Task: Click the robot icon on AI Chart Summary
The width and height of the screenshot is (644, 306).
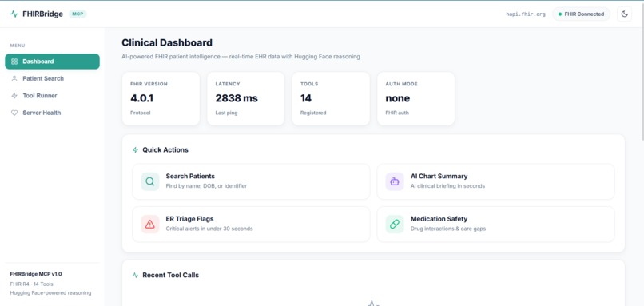Action: click(x=395, y=181)
